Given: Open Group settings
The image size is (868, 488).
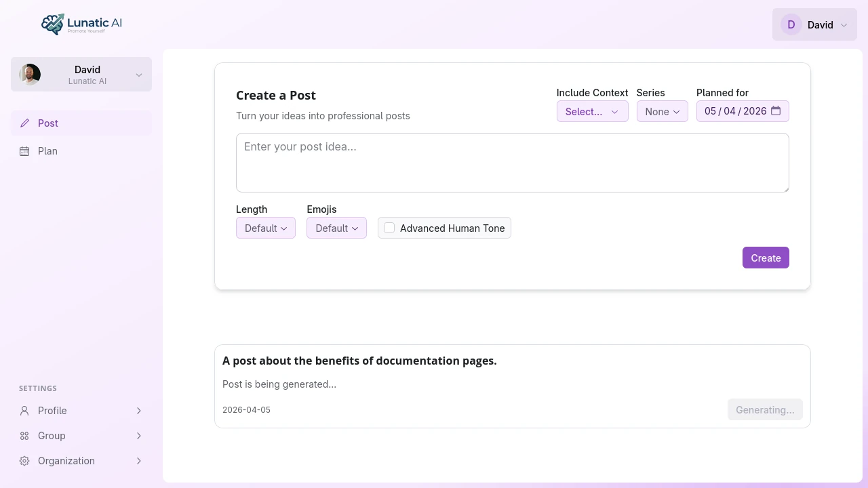Looking at the screenshot, I should pos(81,435).
